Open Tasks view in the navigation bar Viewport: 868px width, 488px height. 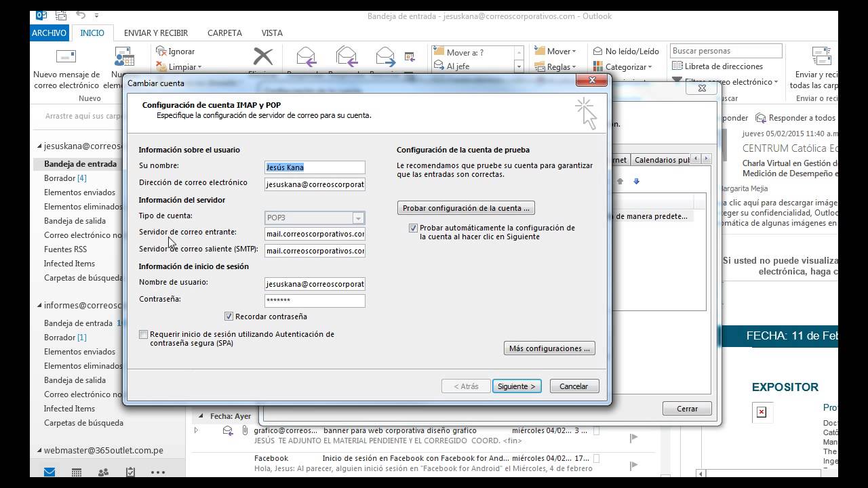(x=130, y=472)
